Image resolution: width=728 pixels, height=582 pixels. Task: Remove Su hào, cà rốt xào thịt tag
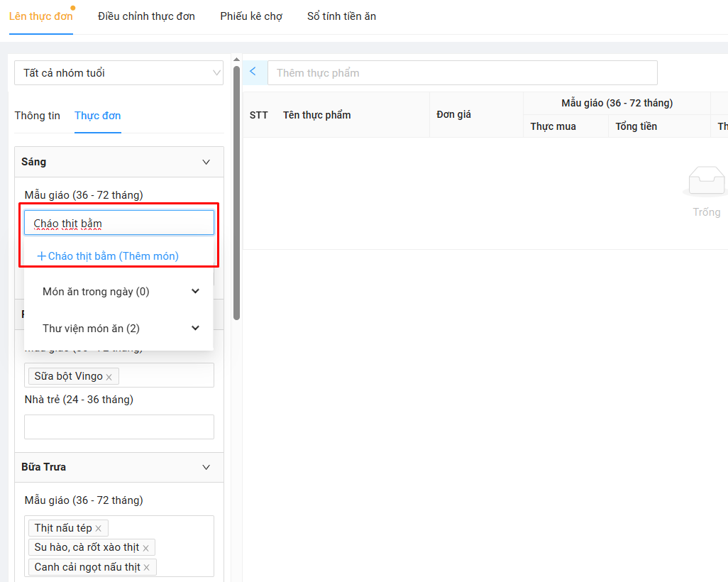click(x=145, y=548)
